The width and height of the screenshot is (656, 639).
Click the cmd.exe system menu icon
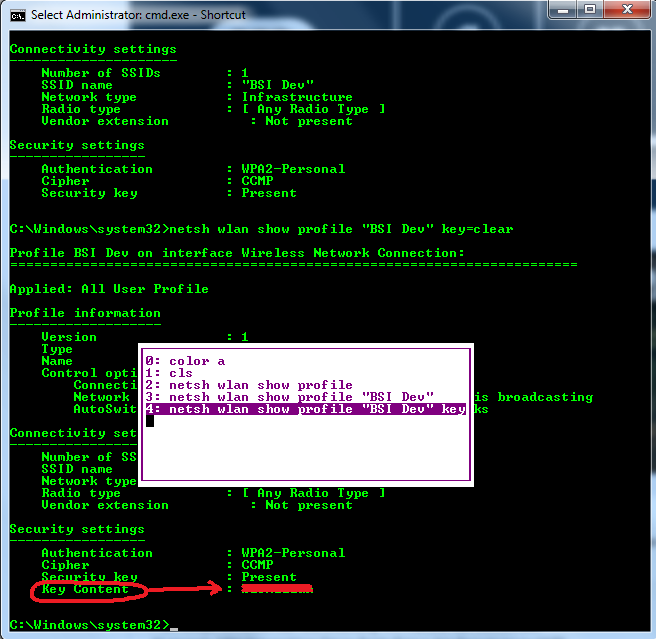click(18, 15)
